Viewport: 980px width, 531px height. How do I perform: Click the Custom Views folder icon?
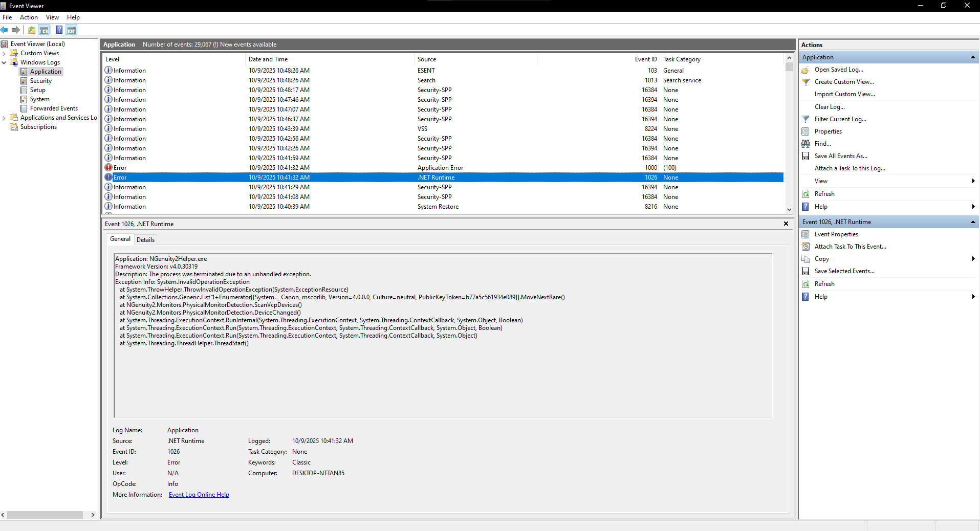coord(14,53)
